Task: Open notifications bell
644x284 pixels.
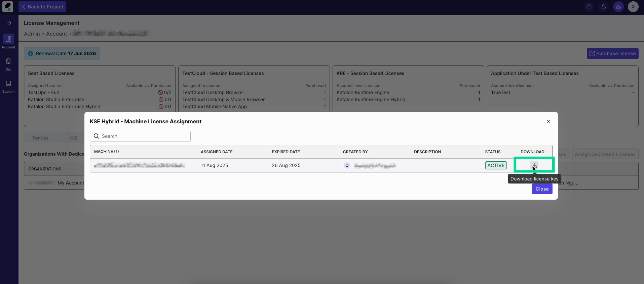Action: 604,7
